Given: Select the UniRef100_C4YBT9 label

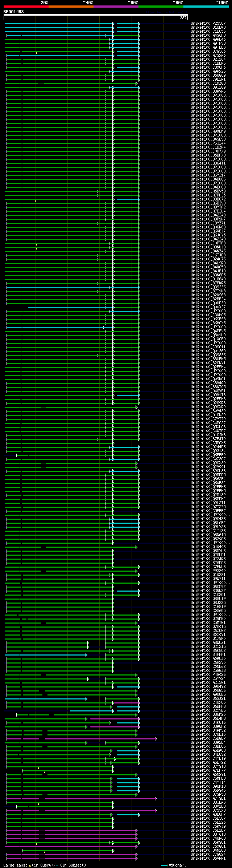Looking at the screenshot, I should pyautogui.click(x=208, y=759).
